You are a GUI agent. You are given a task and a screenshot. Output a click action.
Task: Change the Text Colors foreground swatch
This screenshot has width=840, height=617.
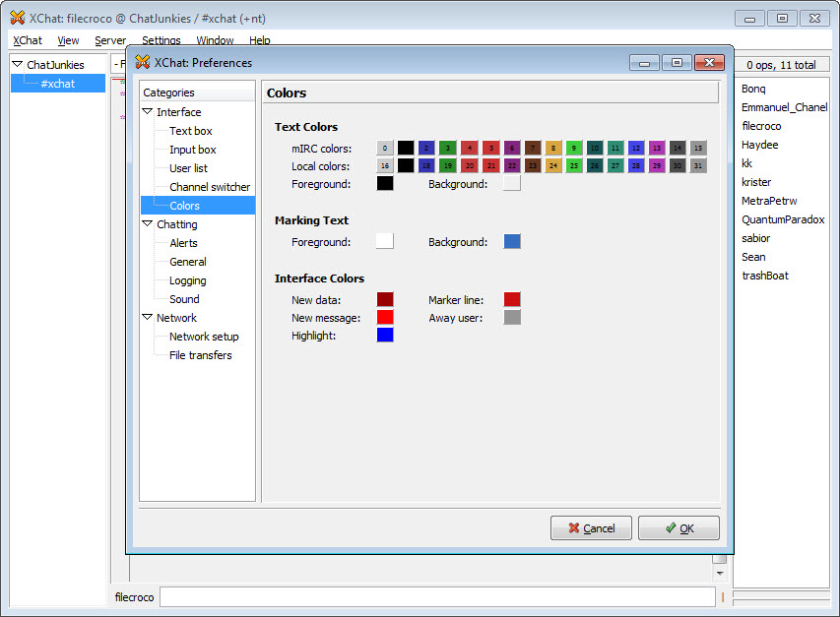coord(385,183)
